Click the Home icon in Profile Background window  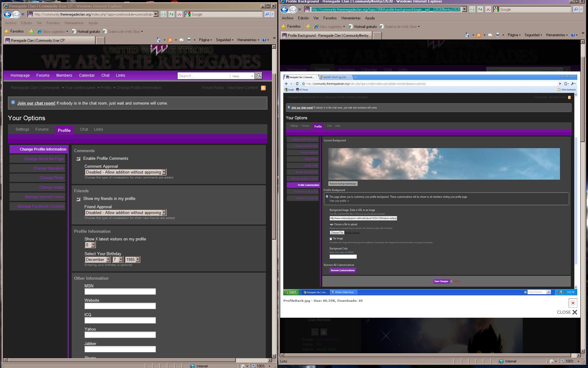(x=467, y=35)
